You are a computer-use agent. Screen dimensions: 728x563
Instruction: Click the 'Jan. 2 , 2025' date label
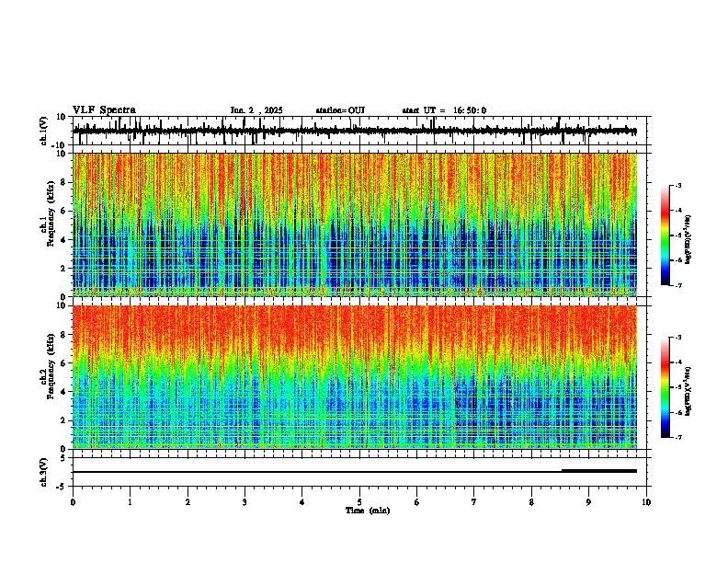[x=256, y=110]
